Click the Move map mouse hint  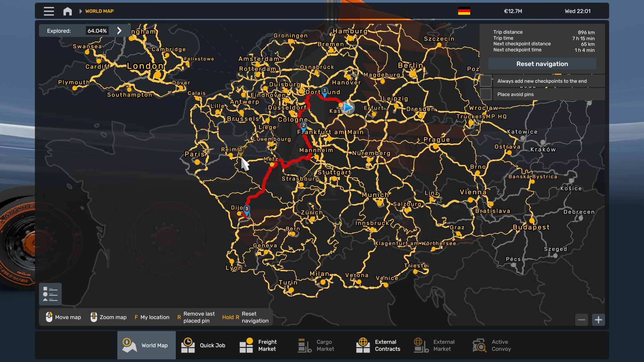63,317
